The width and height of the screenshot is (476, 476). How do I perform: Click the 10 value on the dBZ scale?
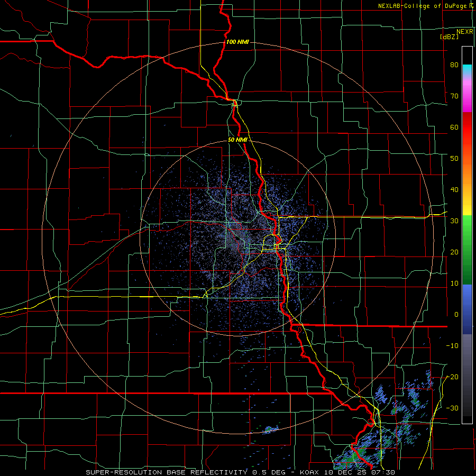[x=454, y=283]
